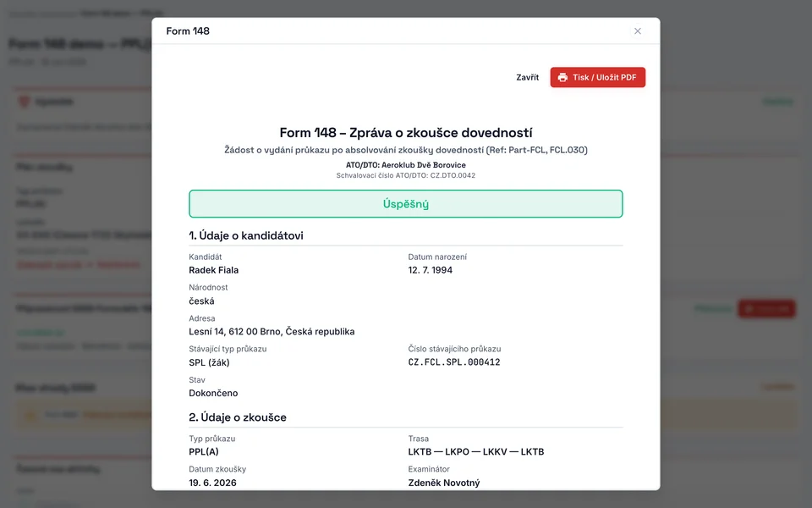Select the candidate name Radek Fiala
812x508 pixels.
(213, 270)
